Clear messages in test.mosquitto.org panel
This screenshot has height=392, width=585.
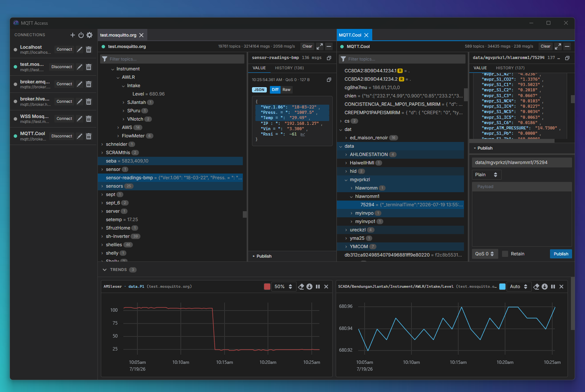[x=307, y=46]
